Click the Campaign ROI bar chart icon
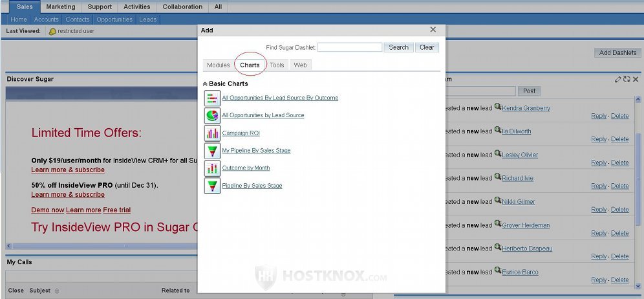644x299 pixels. click(x=212, y=133)
